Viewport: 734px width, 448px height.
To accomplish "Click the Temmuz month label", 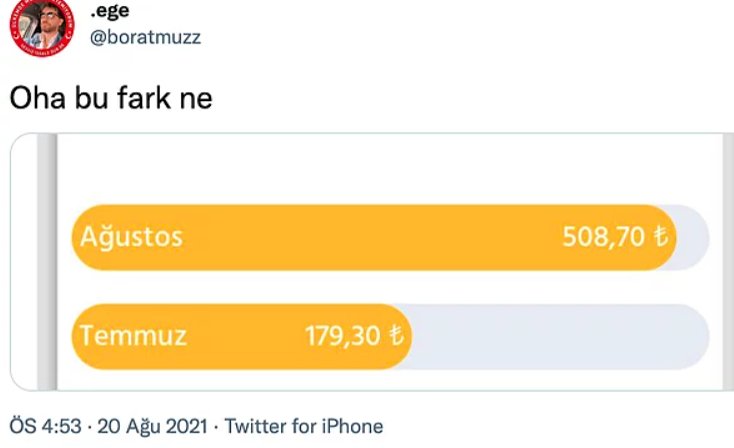I will (x=133, y=336).
